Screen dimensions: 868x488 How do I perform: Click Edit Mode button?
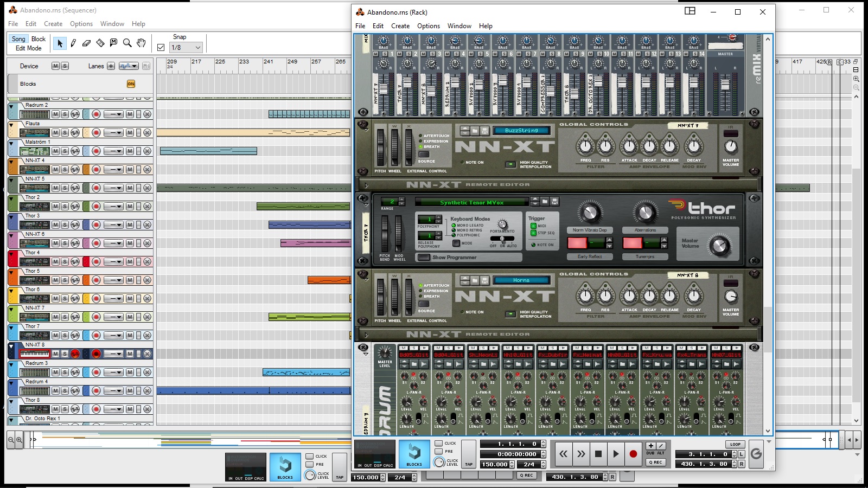tap(28, 48)
